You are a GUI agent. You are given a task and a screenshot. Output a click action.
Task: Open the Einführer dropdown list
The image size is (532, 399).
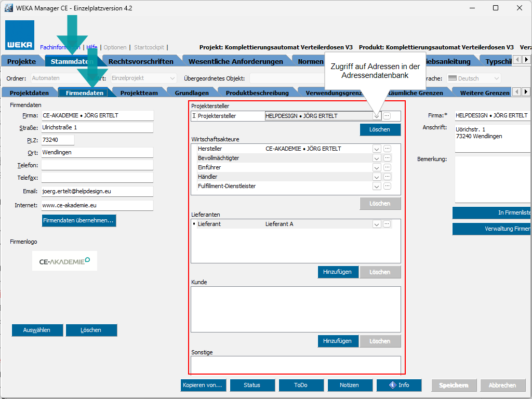point(377,168)
